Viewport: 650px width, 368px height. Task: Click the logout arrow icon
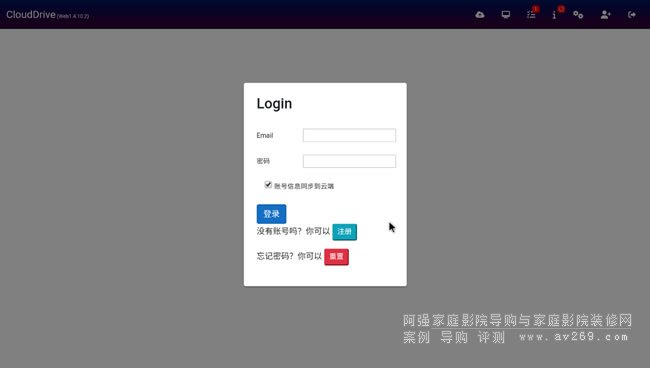click(631, 15)
